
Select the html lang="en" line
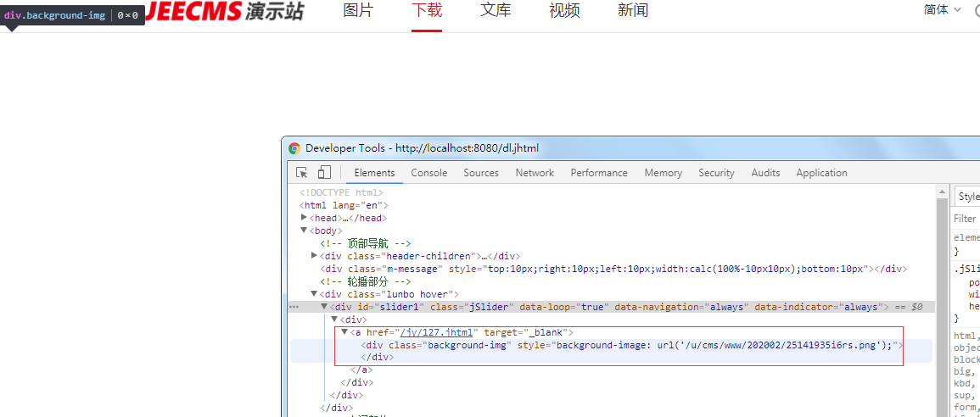coord(344,205)
